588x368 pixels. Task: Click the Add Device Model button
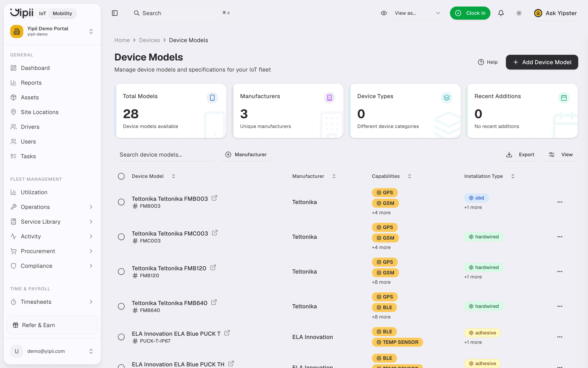pos(542,62)
